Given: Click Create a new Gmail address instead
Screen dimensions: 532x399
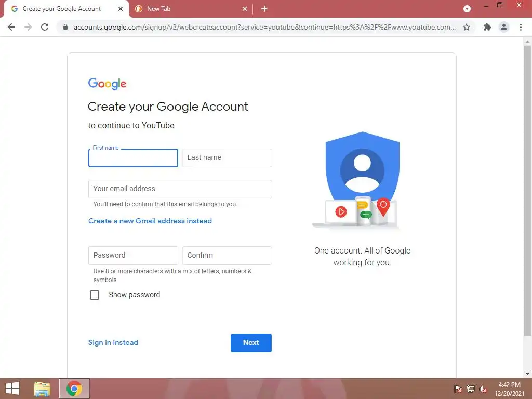Looking at the screenshot, I should pos(150,221).
